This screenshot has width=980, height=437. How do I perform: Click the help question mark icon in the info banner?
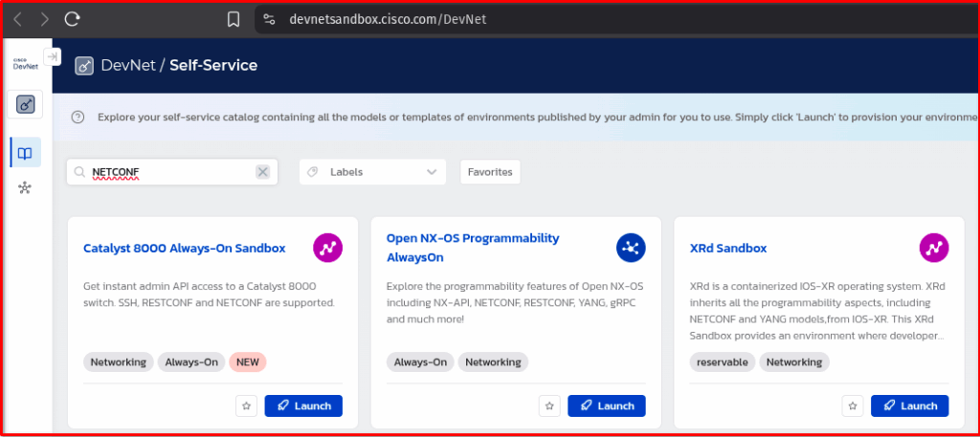tap(78, 118)
